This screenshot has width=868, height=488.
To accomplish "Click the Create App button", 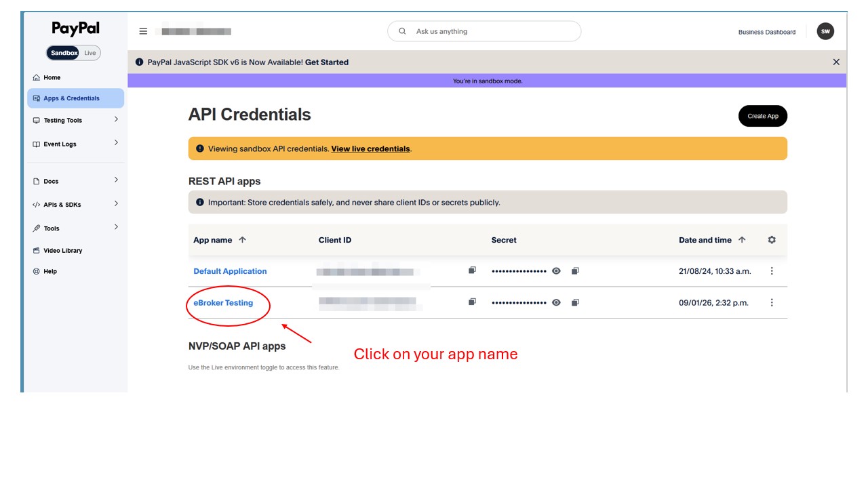I will pos(763,116).
